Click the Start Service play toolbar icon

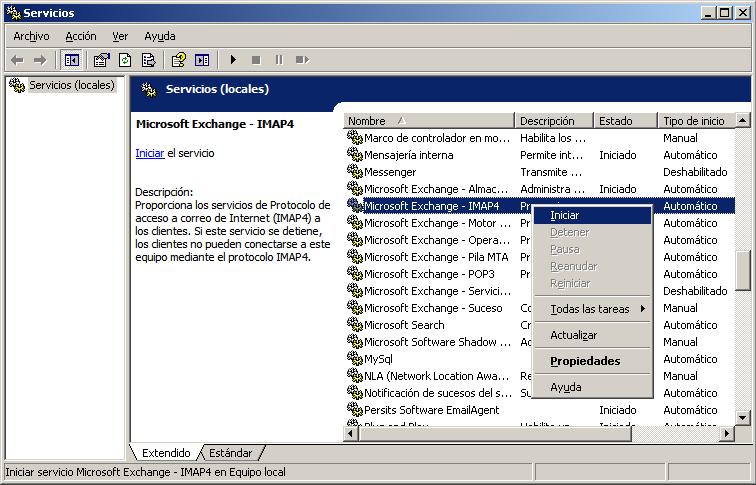(x=233, y=60)
